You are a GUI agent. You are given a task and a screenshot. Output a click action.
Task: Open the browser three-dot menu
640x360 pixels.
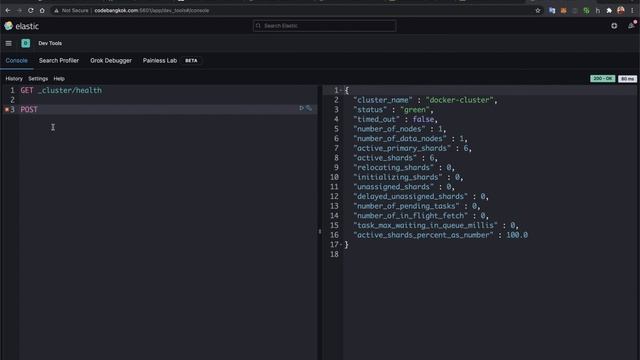pos(632,11)
